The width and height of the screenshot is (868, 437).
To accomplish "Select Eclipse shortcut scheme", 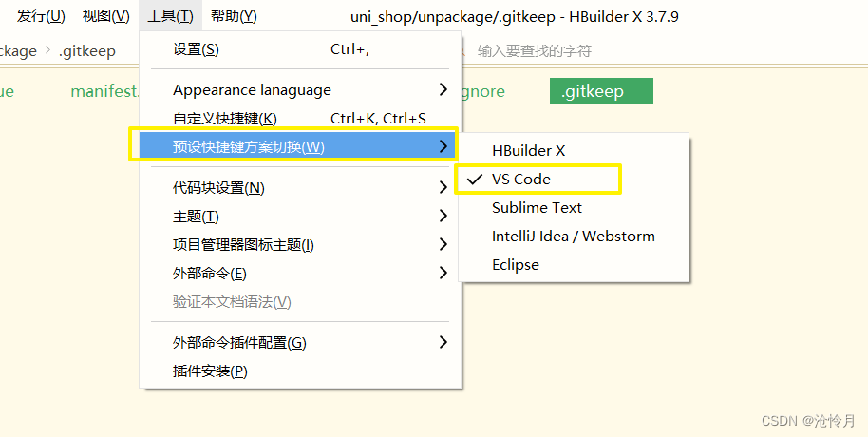I will point(574,265).
